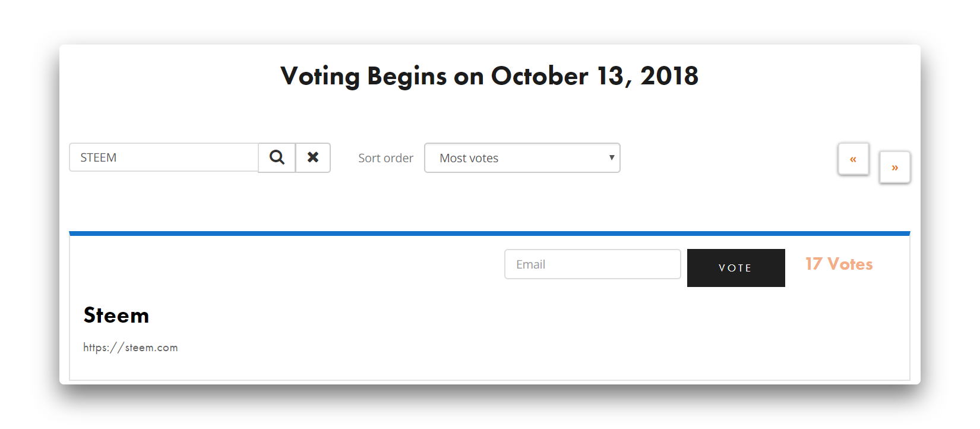Click the Sort order label
Viewport: 980px width, 429px height.
pos(385,158)
